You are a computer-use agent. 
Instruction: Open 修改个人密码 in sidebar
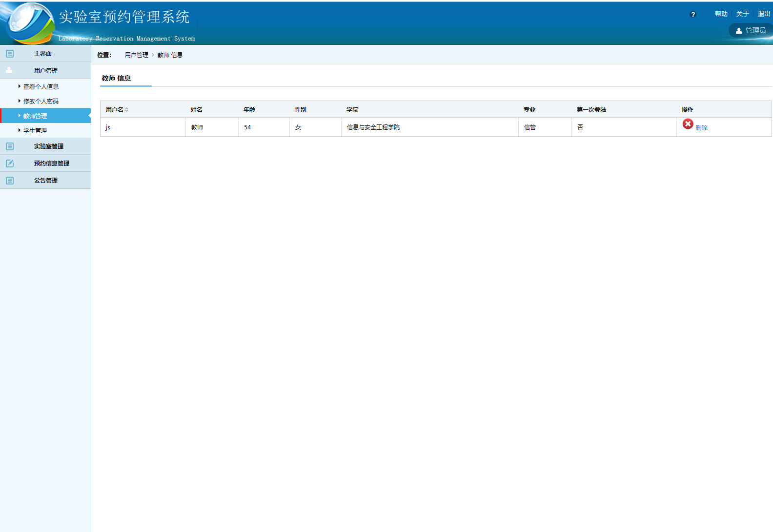coord(41,102)
